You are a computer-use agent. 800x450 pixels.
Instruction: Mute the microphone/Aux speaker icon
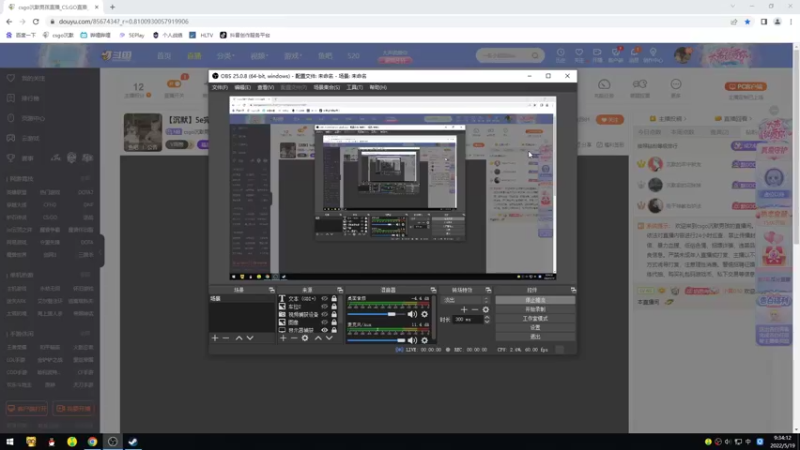click(x=412, y=340)
